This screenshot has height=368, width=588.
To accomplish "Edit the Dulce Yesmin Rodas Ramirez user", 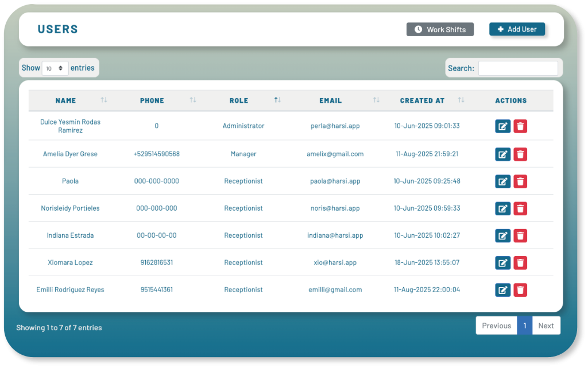I will [502, 126].
